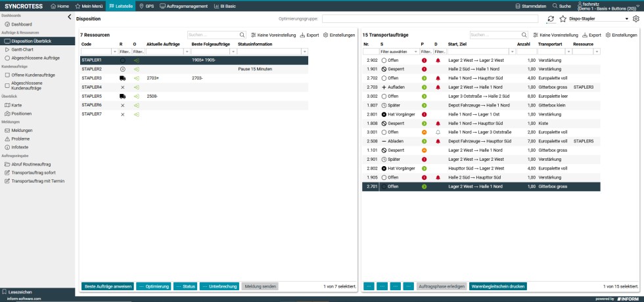Click the truck icon in the STAPLER3 row
This screenshot has height=302, width=644.
pos(122,78)
